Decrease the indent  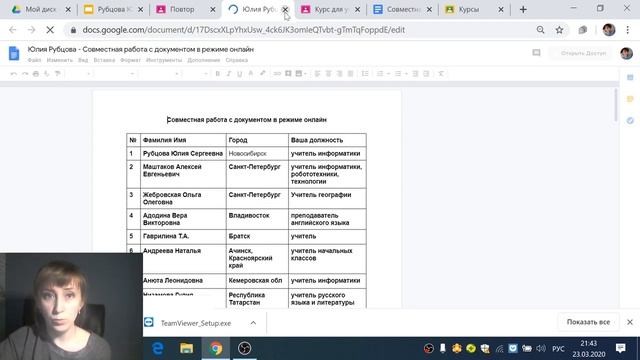coord(415,74)
